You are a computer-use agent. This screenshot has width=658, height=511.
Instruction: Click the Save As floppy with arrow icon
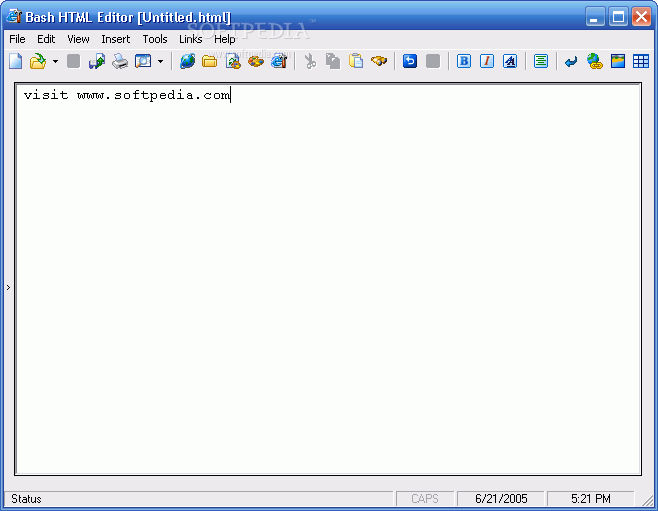97,61
